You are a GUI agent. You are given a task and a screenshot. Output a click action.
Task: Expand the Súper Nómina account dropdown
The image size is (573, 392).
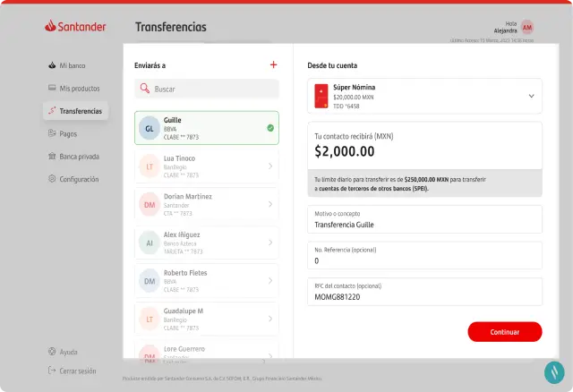coord(531,96)
